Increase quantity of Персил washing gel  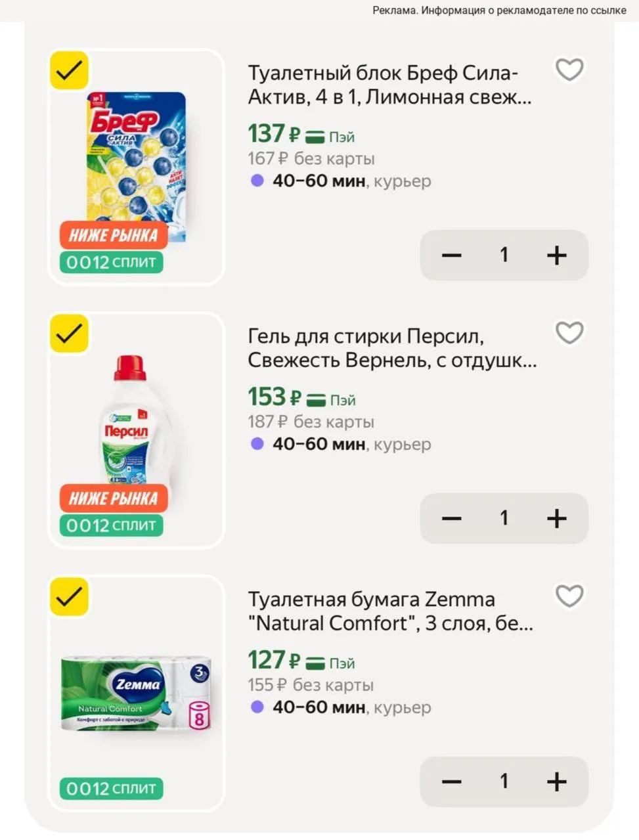[x=556, y=518]
